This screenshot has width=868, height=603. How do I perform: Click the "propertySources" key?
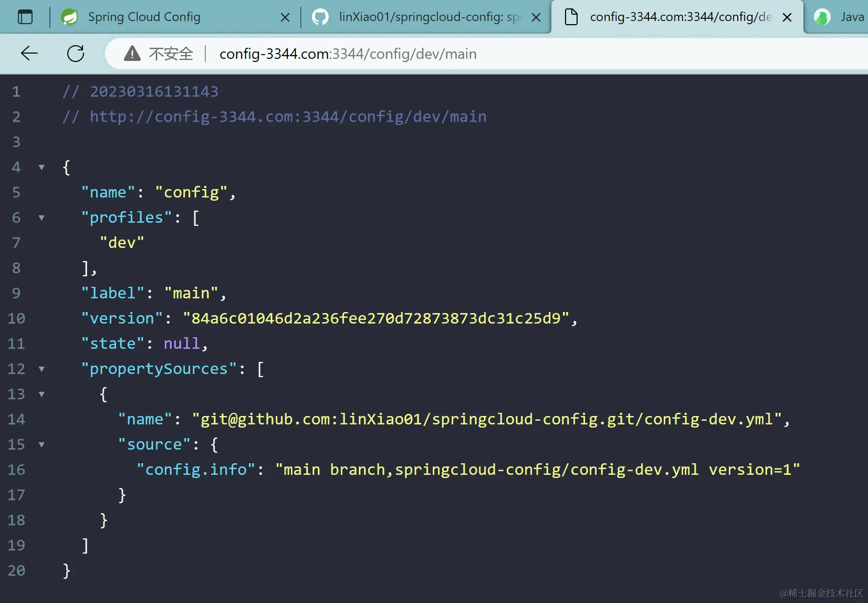(x=159, y=369)
